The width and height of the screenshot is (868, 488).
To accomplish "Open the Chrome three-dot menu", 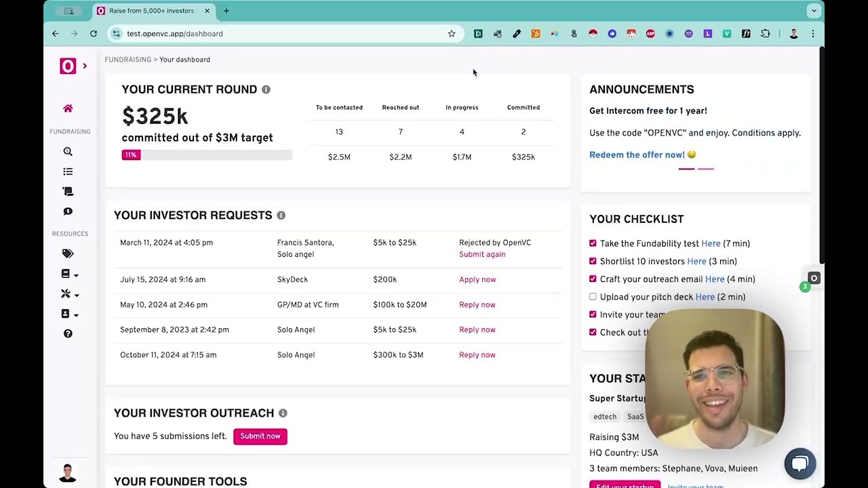I will [813, 34].
